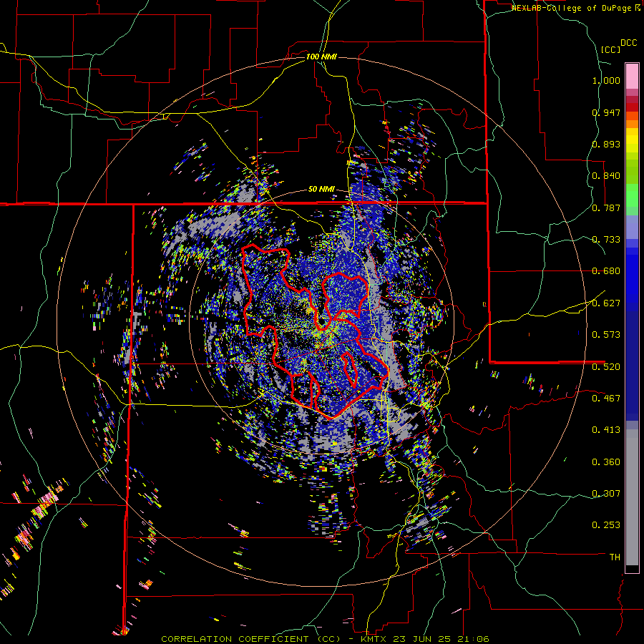Click the pink segment atop the color bar
644x644 pixels.
click(x=632, y=77)
